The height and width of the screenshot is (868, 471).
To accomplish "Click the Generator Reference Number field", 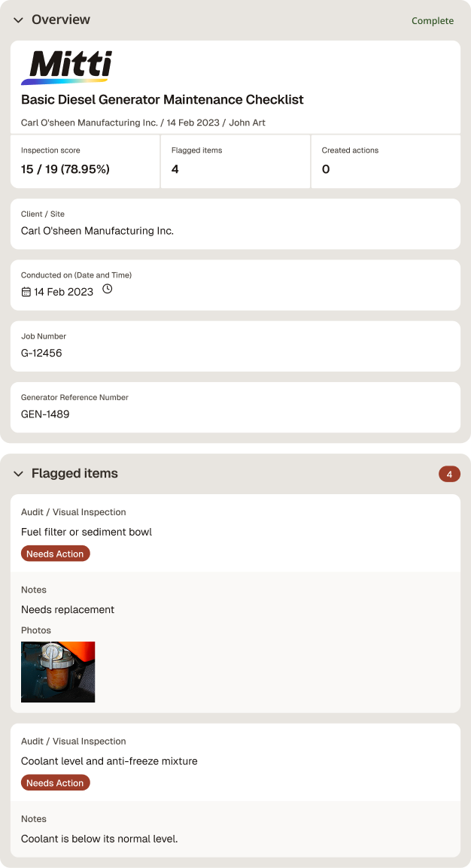I will 235,408.
